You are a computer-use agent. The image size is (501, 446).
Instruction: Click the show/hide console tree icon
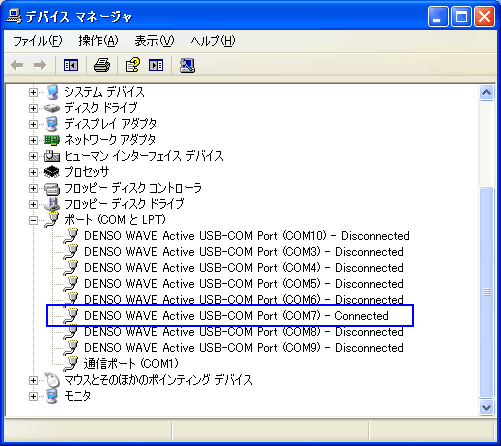point(71,65)
